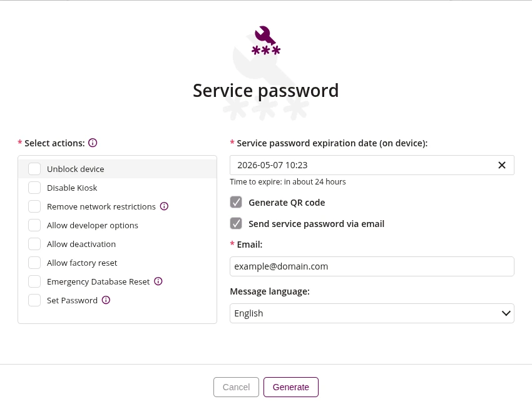Clear the expiration date with X icon
The image size is (532, 409).
coord(502,165)
